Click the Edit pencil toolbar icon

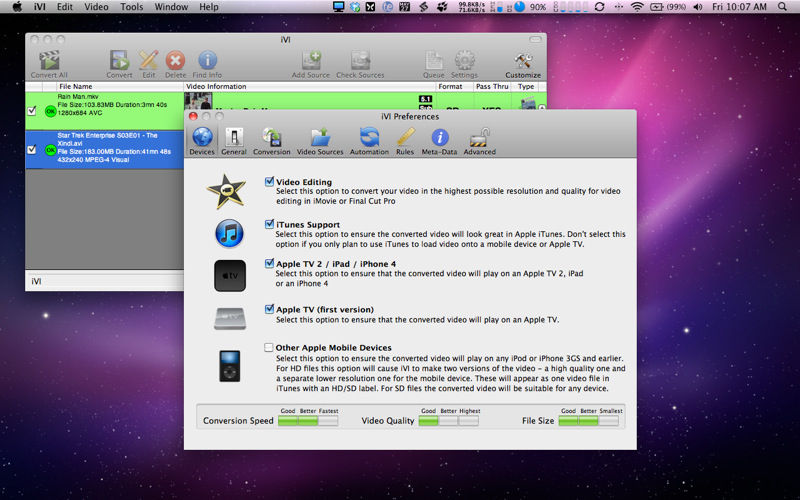click(148, 64)
